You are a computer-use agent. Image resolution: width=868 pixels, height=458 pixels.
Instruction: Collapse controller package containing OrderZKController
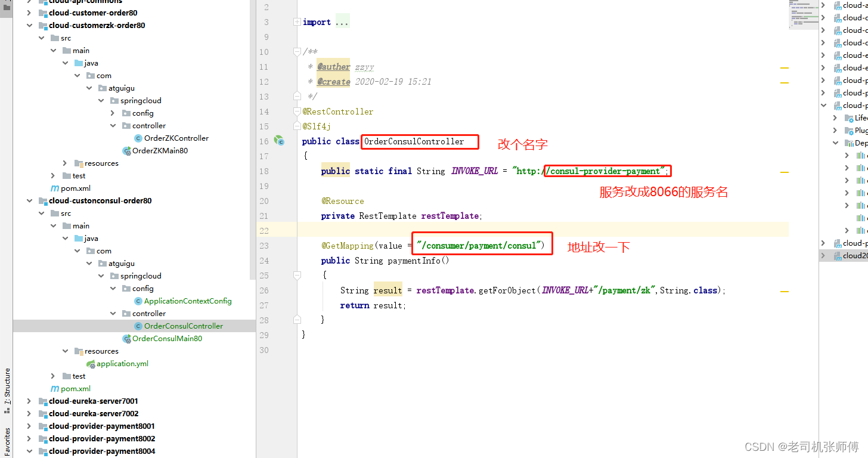click(x=113, y=126)
